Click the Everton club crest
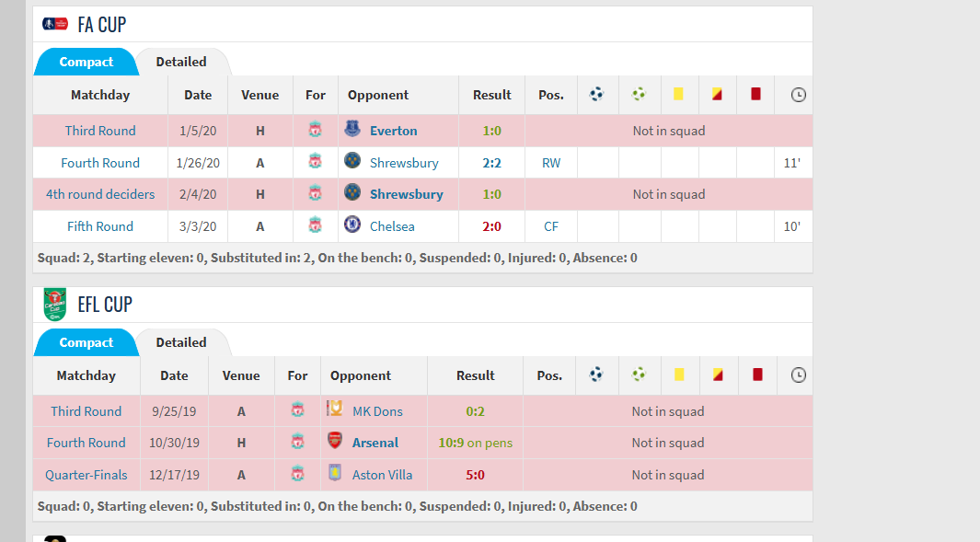The width and height of the screenshot is (980, 542). 352,129
